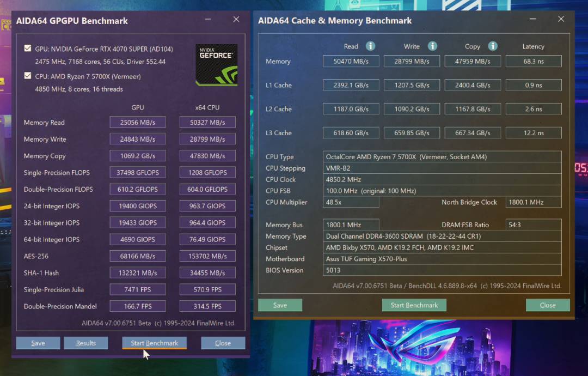Screen dimensions: 588x376
Task: Minimize the GPGPU Benchmark window
Action: pyautogui.click(x=208, y=19)
